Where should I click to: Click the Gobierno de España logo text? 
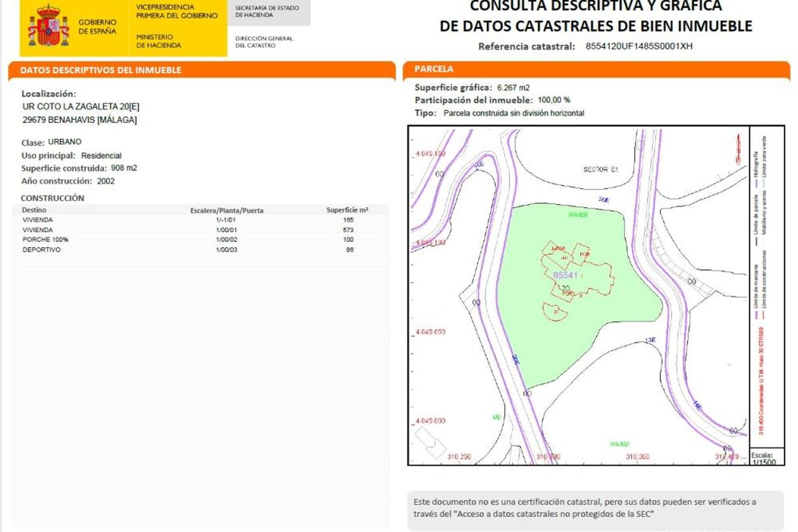pos(97,27)
